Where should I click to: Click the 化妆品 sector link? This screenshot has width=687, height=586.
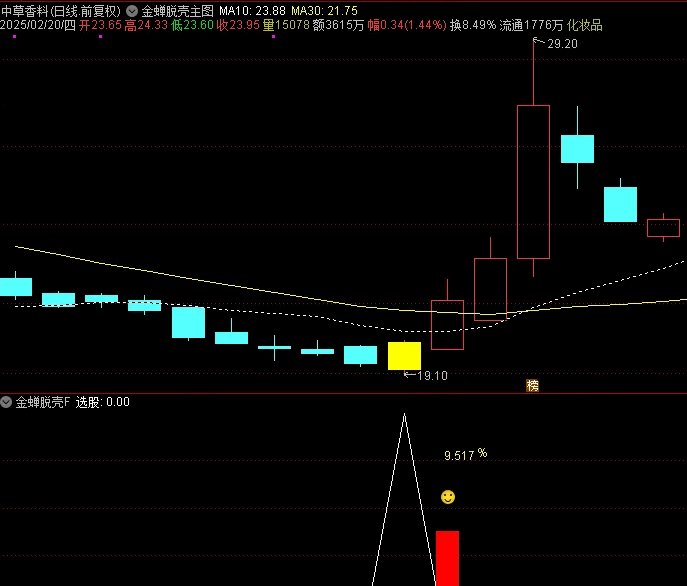click(x=584, y=25)
